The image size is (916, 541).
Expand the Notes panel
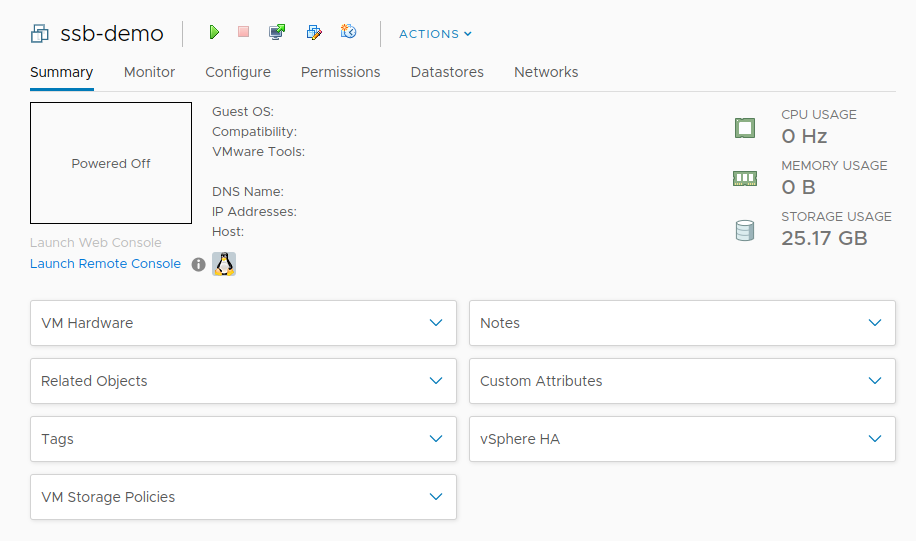pos(875,323)
